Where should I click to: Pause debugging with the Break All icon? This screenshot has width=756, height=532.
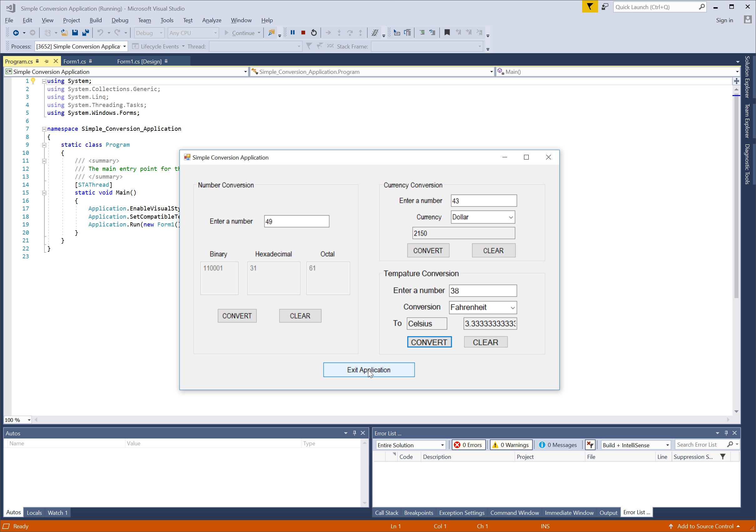[292, 32]
